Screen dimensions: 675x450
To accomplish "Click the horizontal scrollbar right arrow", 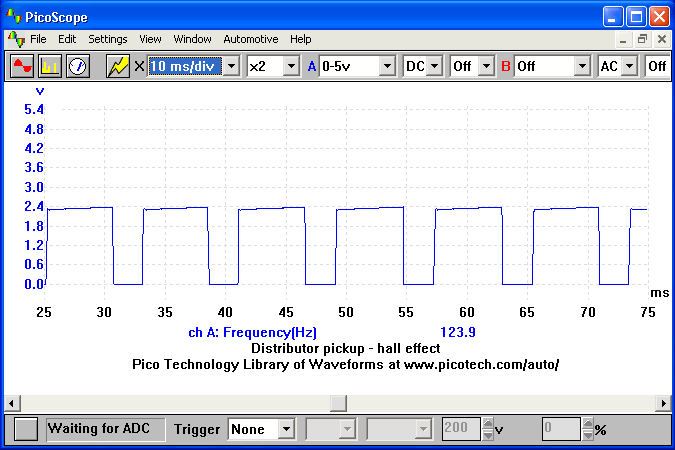I will click(663, 403).
